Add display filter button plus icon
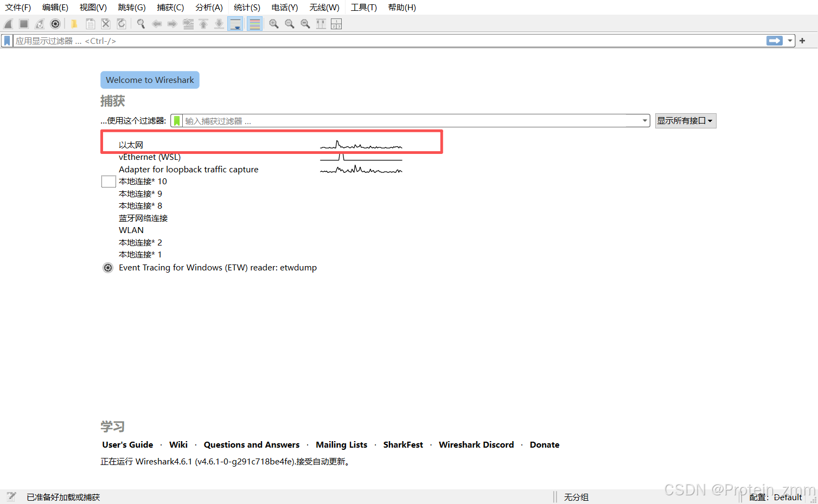 tap(802, 41)
